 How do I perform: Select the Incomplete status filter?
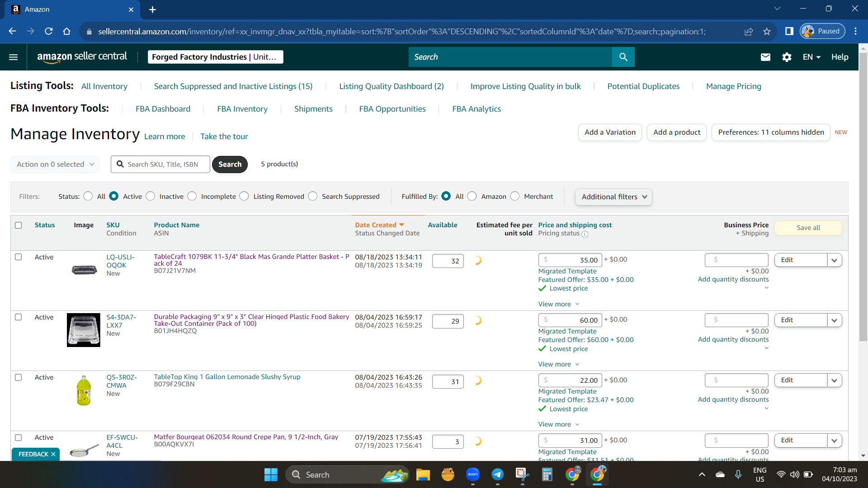click(192, 196)
